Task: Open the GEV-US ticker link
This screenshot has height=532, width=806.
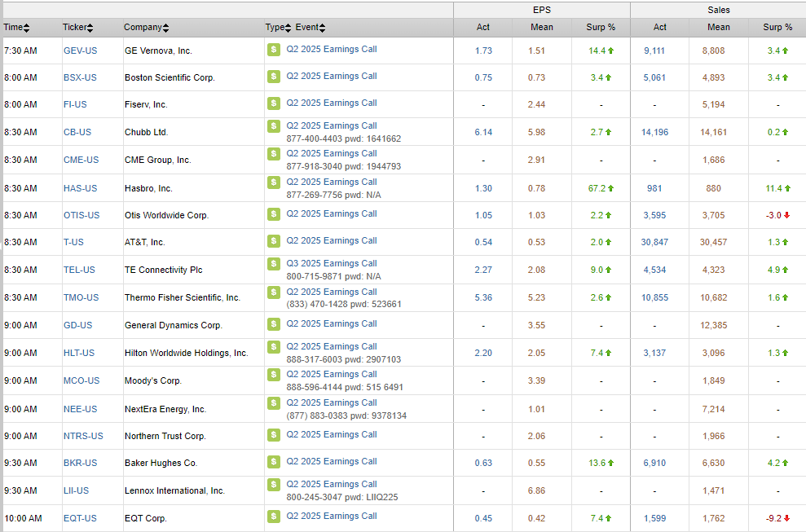Action: click(80, 51)
